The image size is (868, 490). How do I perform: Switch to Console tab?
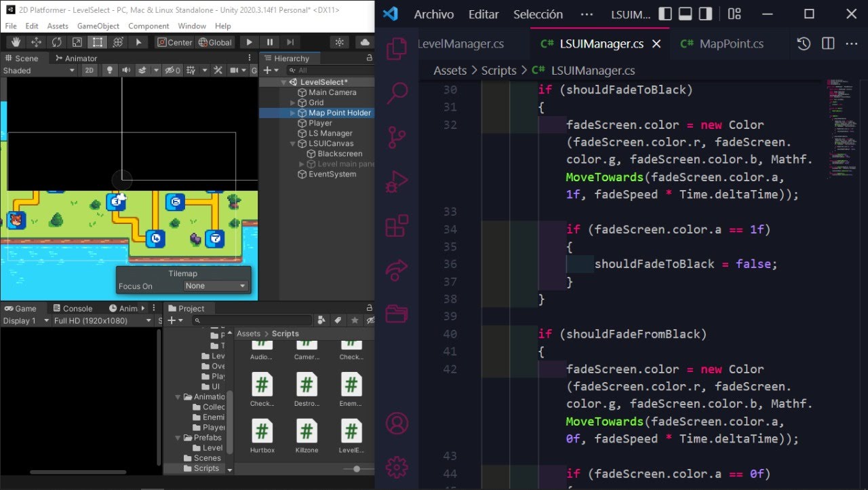[x=72, y=308]
